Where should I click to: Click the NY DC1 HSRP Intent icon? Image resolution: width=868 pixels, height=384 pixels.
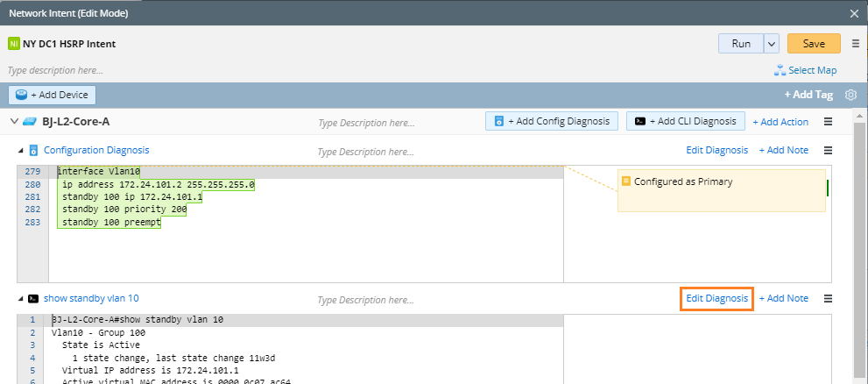coord(13,44)
